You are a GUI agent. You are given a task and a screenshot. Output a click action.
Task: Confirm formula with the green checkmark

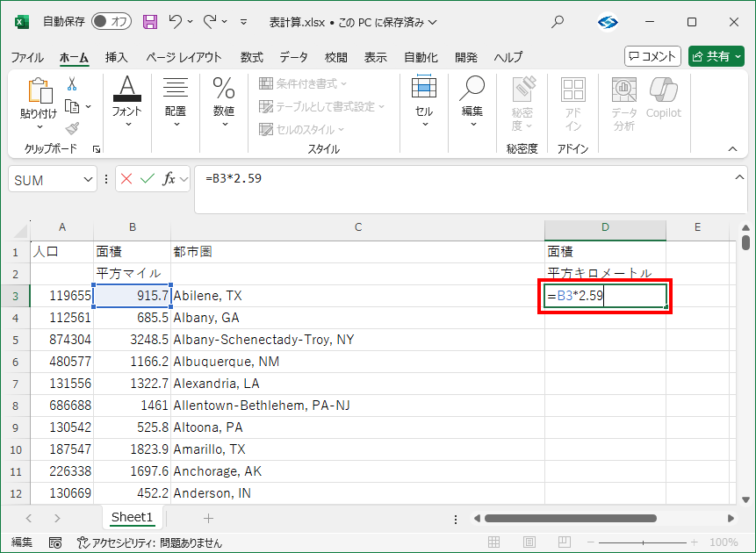point(147,179)
